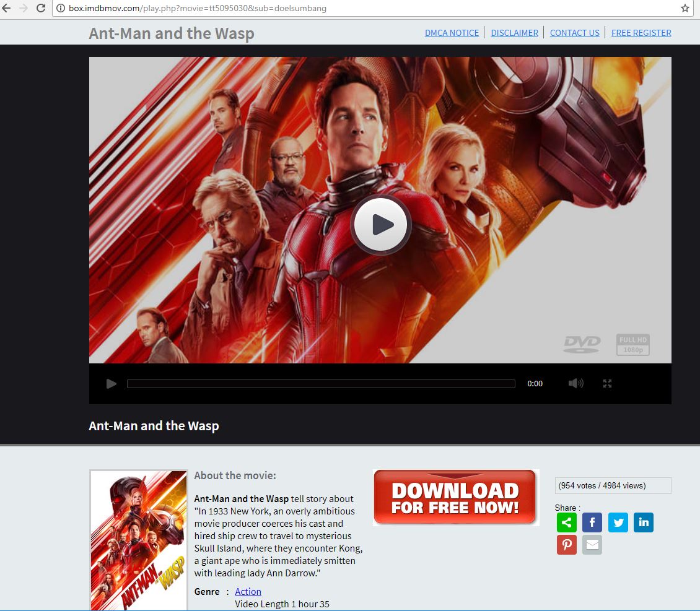Share on LinkedIn
The width and height of the screenshot is (700, 611).
click(x=643, y=522)
